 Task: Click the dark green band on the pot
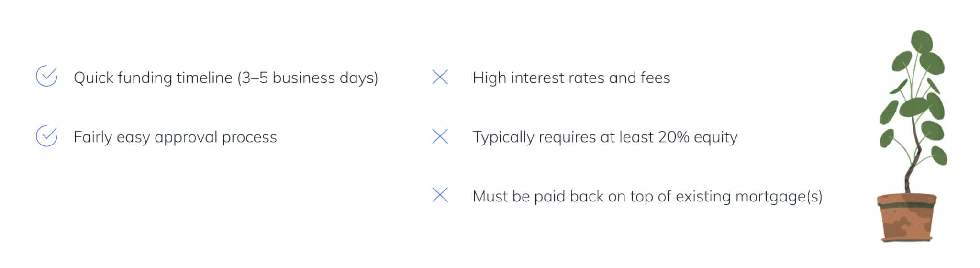click(x=906, y=205)
